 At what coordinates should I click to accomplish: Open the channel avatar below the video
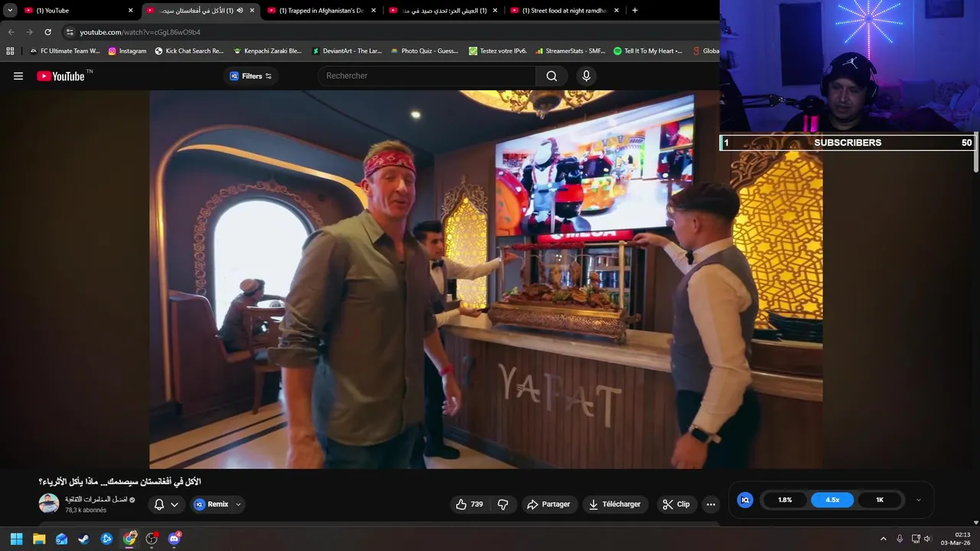49,504
